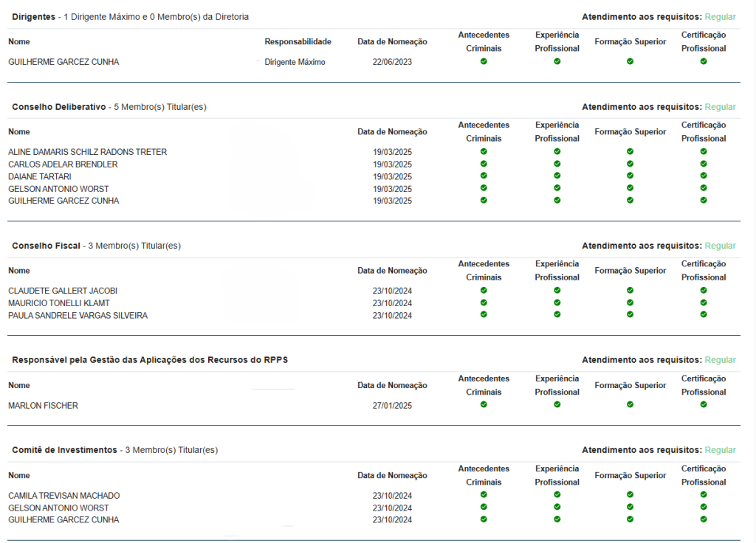Click Mauricio Tonelli Klamt's Formação Superior check icon

[630, 302]
